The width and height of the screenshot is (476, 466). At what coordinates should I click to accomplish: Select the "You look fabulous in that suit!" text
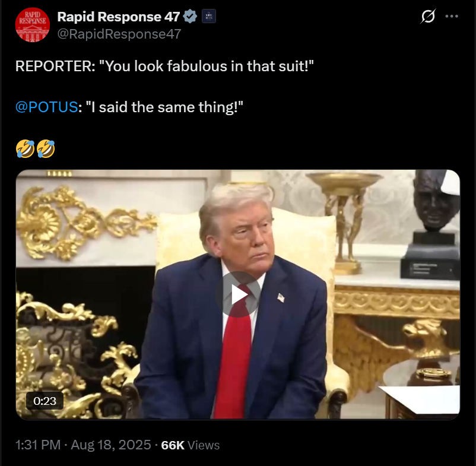point(207,66)
